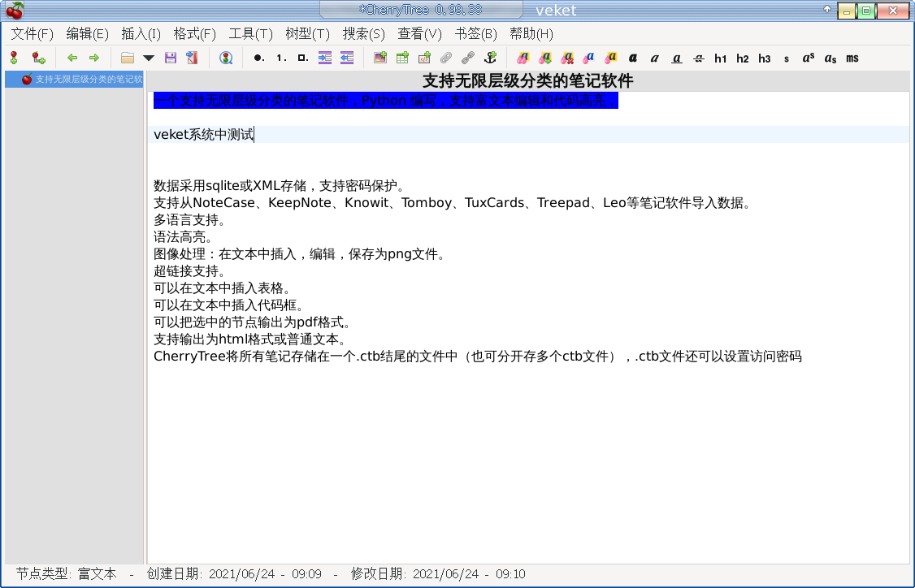Insert a table into the note
Screen dimensions: 915x588
click(x=402, y=58)
